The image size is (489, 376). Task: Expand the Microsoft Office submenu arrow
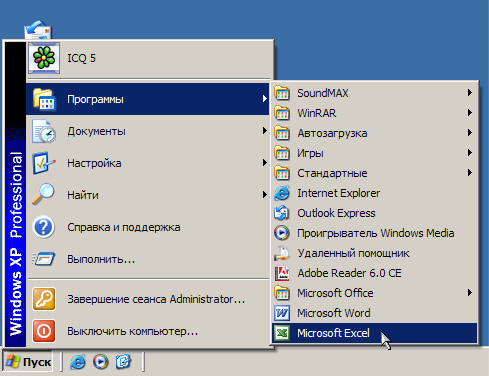pos(470,292)
